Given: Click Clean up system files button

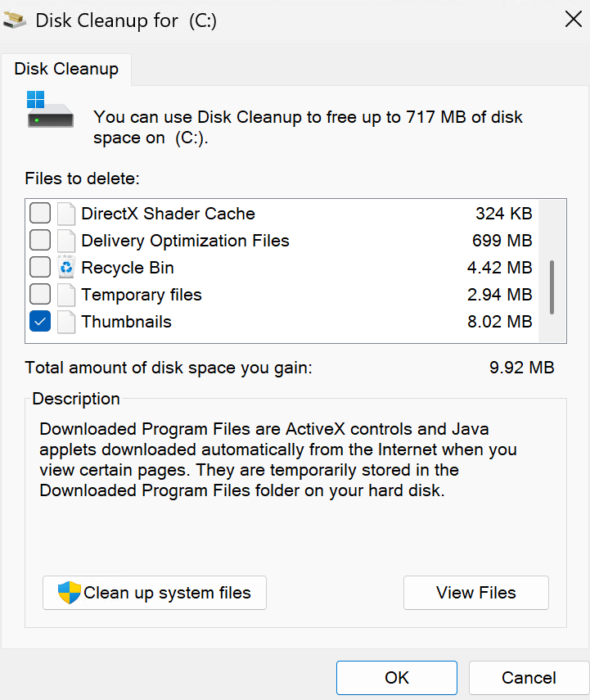Looking at the screenshot, I should point(155,593).
